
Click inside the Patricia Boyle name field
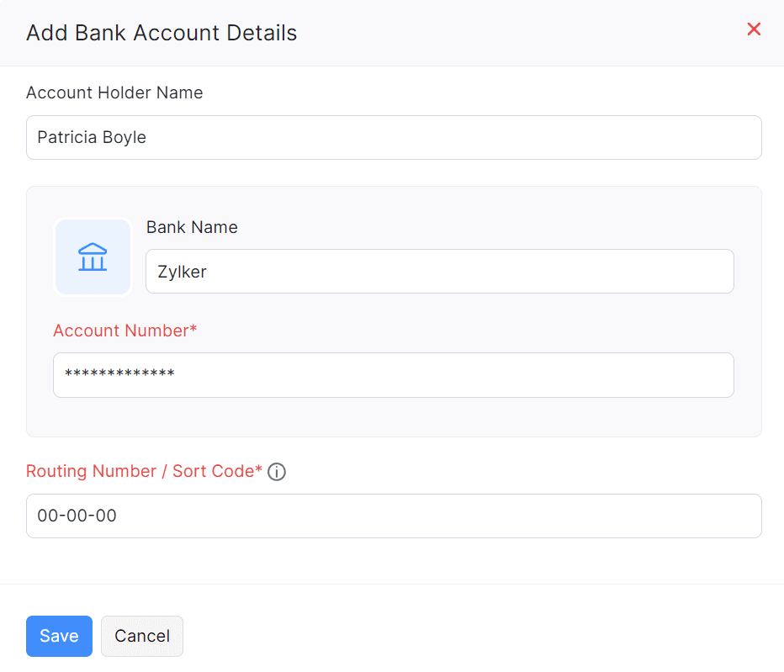click(394, 137)
